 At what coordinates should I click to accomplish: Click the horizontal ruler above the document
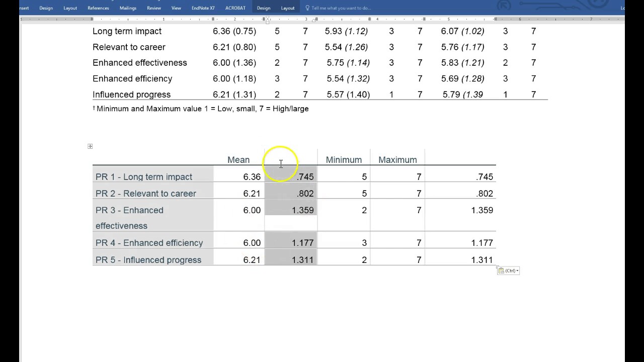[x=322, y=19]
